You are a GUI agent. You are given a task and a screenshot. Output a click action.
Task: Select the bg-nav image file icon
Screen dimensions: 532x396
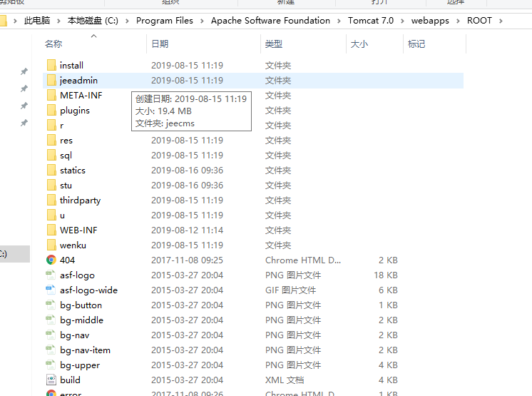pos(51,335)
